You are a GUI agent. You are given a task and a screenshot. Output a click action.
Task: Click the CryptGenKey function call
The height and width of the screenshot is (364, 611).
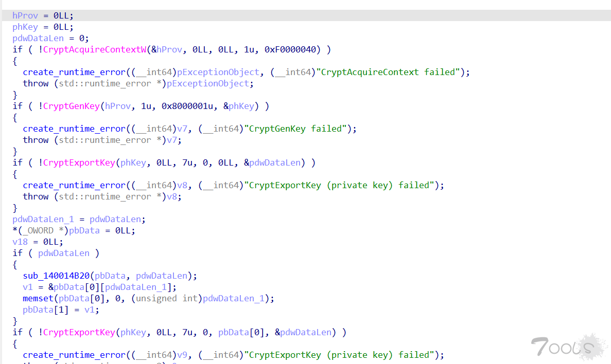tap(72, 106)
